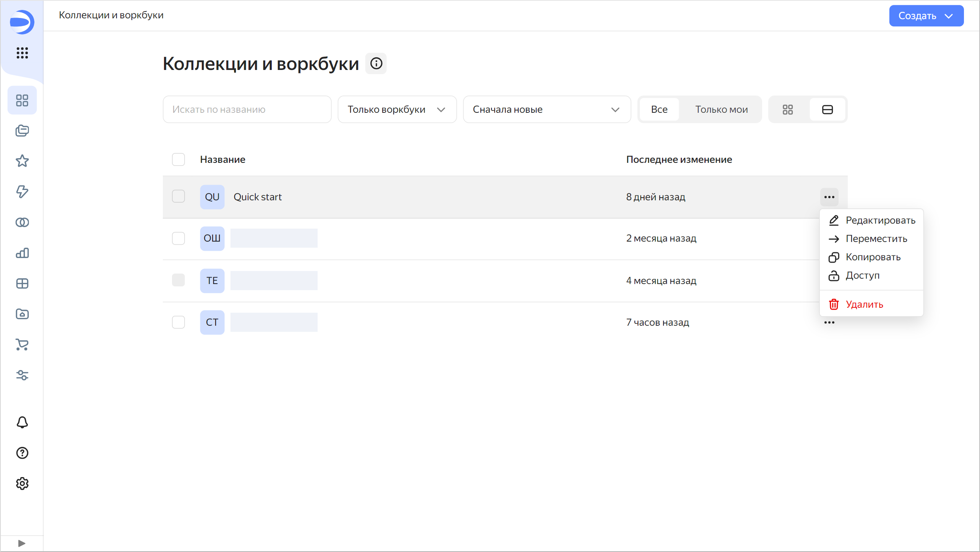
Task: Open notifications via the bell icon
Action: [22, 422]
